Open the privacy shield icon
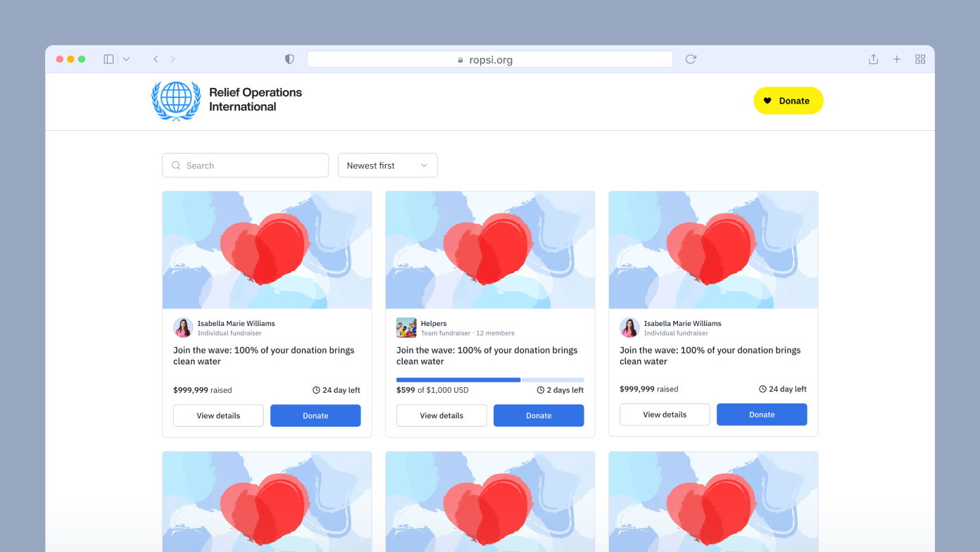The width and height of the screenshot is (980, 552). (x=289, y=59)
